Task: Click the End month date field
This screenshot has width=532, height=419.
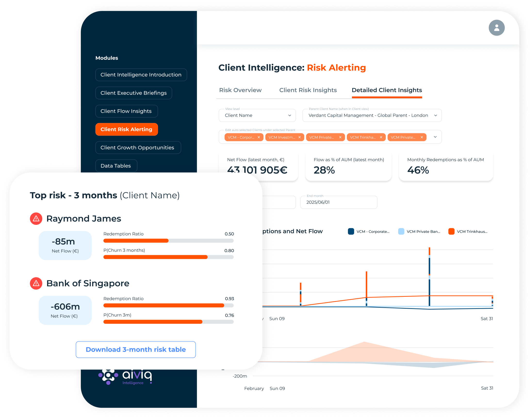Action: coord(338,202)
